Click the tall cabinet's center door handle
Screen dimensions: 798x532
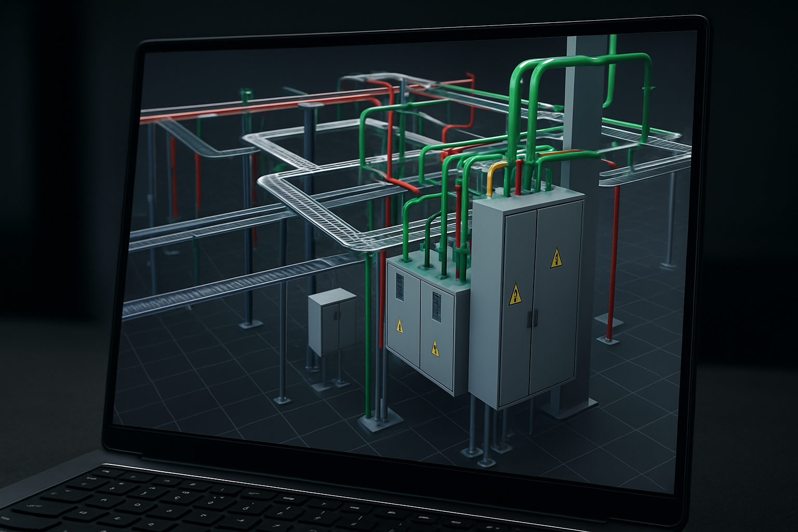click(x=531, y=318)
